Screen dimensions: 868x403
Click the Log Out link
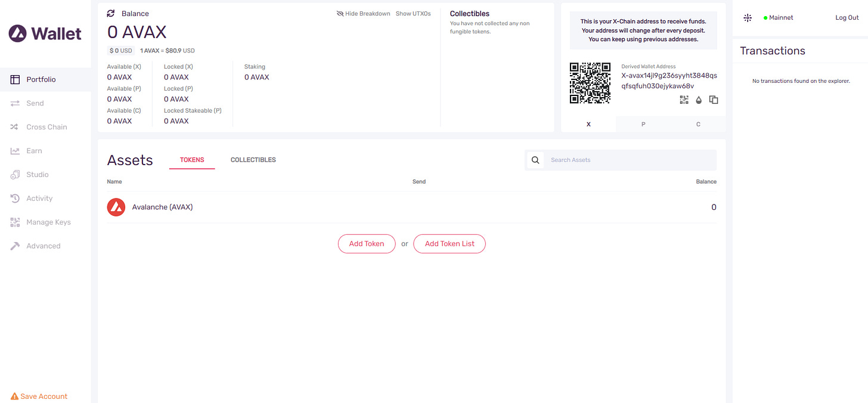pyautogui.click(x=847, y=18)
